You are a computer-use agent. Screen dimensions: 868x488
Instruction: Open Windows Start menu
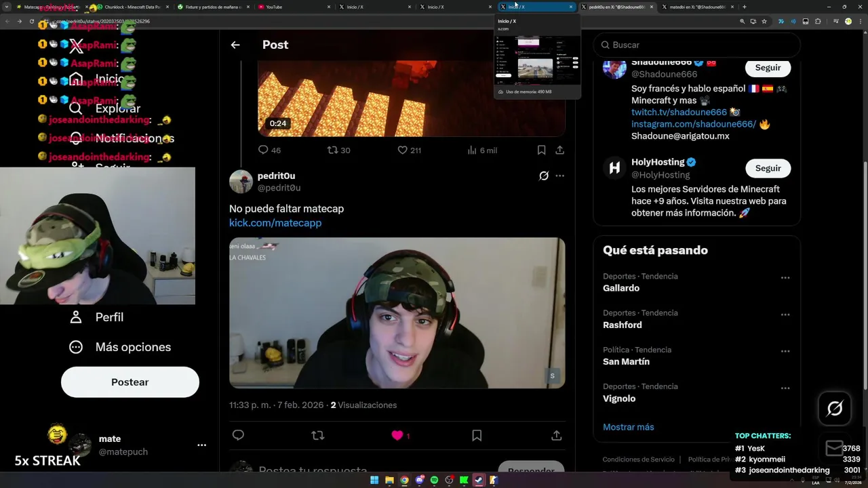(374, 481)
